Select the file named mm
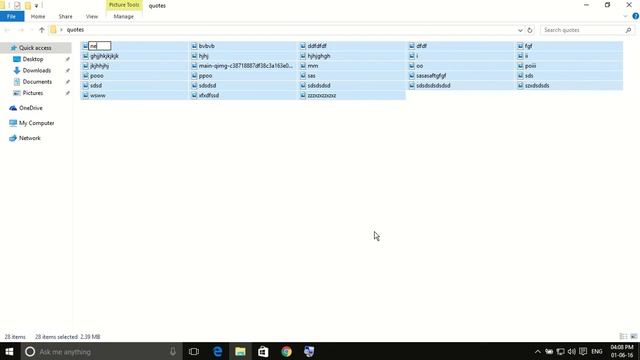The height and width of the screenshot is (360, 640). pyautogui.click(x=313, y=66)
